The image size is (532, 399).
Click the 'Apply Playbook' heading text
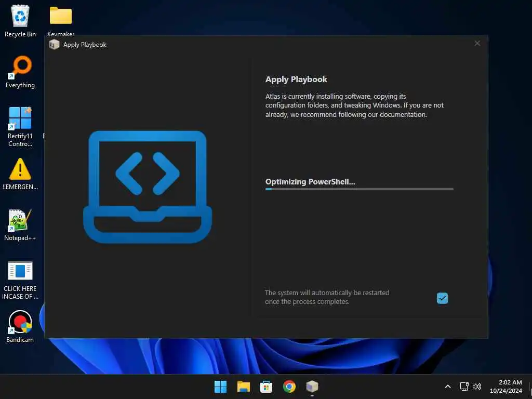pos(296,79)
